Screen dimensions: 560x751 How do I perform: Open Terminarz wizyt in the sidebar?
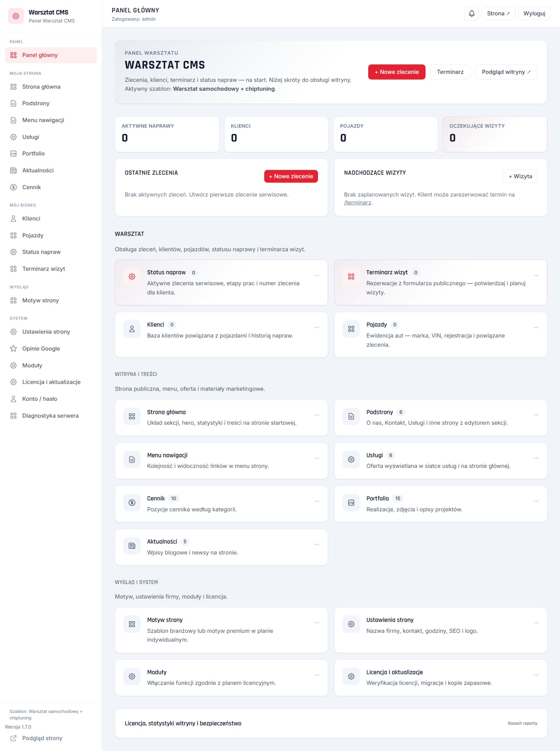pyautogui.click(x=51, y=269)
